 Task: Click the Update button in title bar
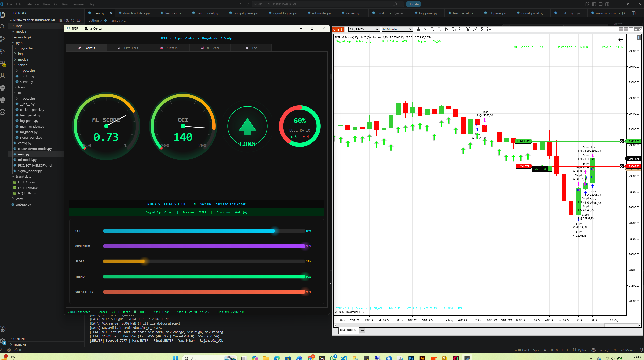pyautogui.click(x=414, y=4)
